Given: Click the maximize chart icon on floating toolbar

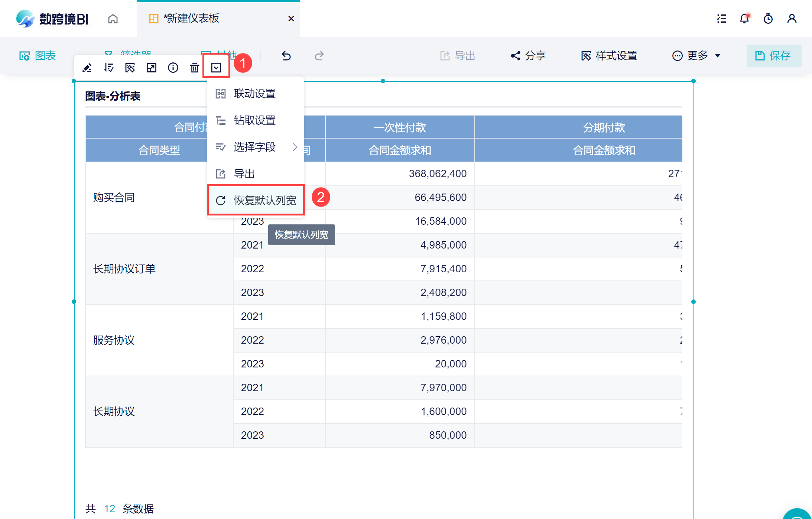Looking at the screenshot, I should coord(152,68).
